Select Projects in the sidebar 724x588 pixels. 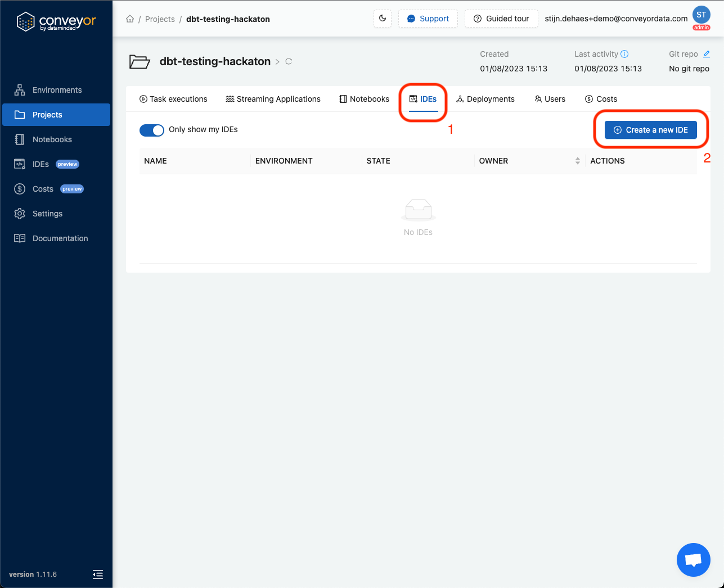[56, 115]
